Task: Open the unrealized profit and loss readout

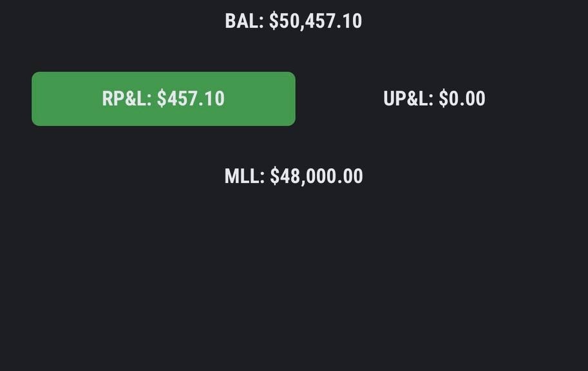Action: [434, 99]
